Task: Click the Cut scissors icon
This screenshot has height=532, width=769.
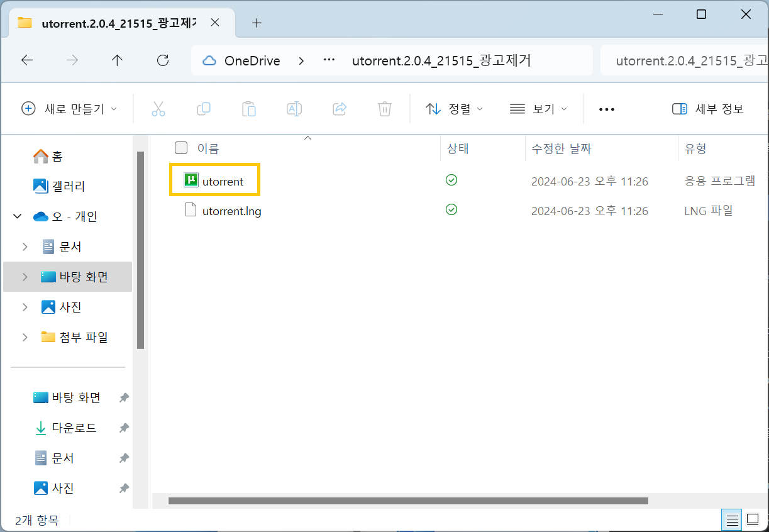Action: click(x=158, y=109)
